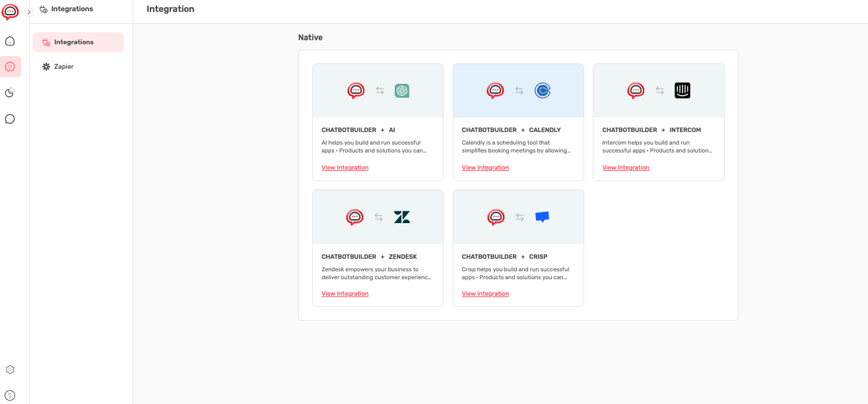Viewport: 868px width, 404px height.
Task: Click the Calendly logo on its integration card
Action: point(543,90)
